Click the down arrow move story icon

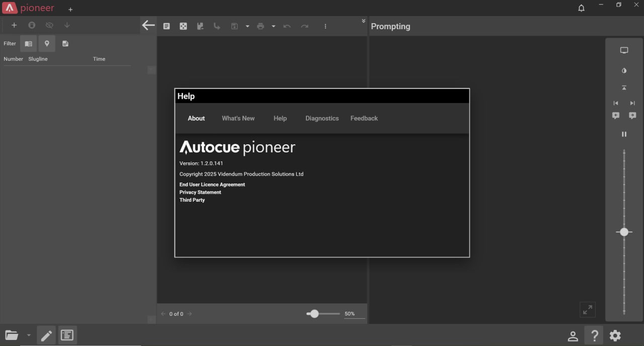pos(67,25)
